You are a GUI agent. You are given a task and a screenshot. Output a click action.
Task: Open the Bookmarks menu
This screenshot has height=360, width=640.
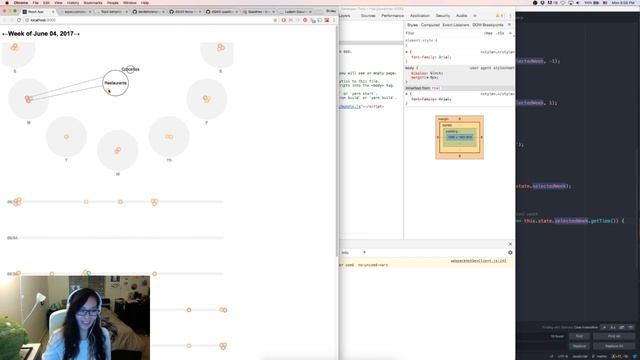93,2
